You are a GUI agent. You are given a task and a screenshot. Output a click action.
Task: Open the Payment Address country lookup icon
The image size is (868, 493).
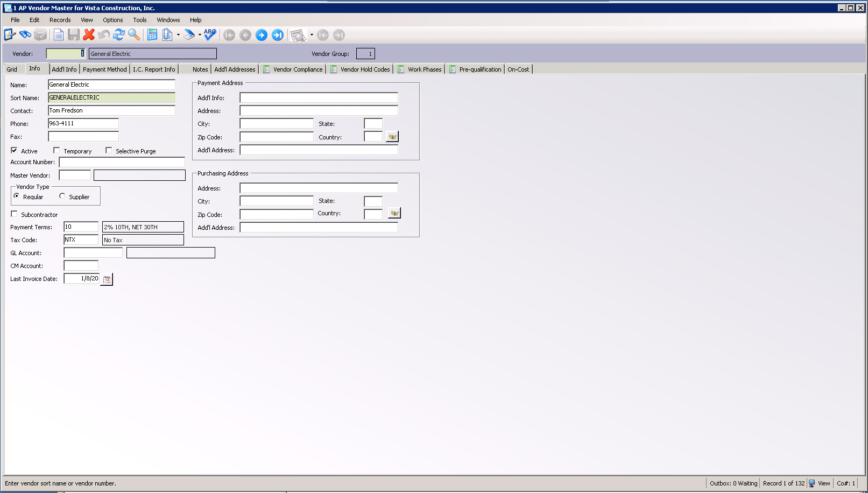[x=392, y=137]
